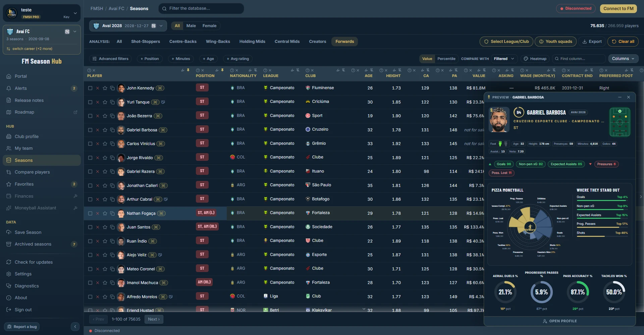The height and width of the screenshot is (335, 644).
Task: Click the FMSH logo in the account card
Action: click(x=12, y=13)
